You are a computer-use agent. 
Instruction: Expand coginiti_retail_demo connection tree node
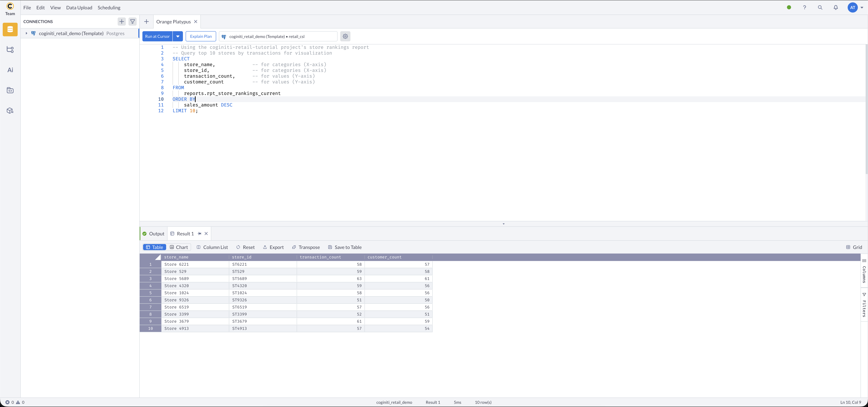pos(26,33)
